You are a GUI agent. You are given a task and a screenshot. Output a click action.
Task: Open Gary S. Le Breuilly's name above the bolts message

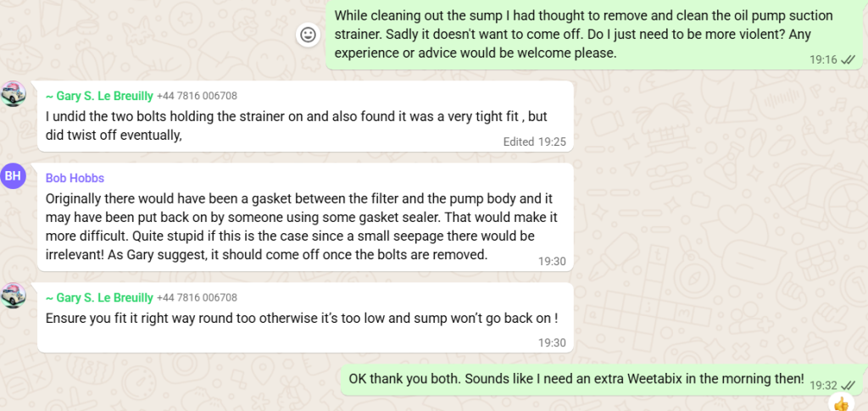coord(99,97)
